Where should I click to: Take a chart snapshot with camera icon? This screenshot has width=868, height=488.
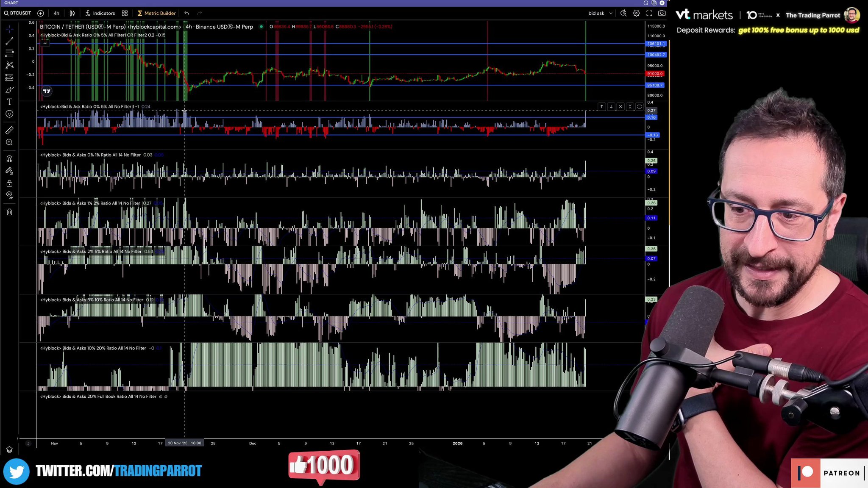click(662, 13)
